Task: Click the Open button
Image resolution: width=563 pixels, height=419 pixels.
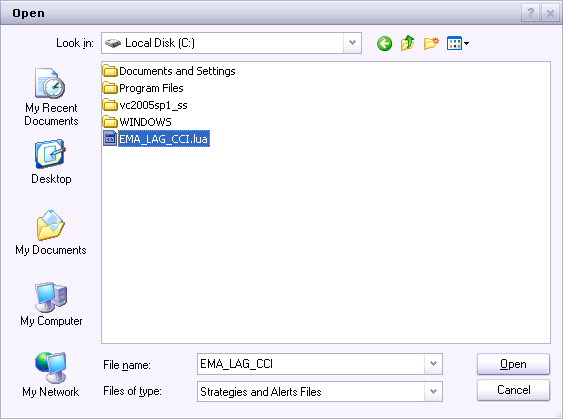Action: [x=513, y=364]
